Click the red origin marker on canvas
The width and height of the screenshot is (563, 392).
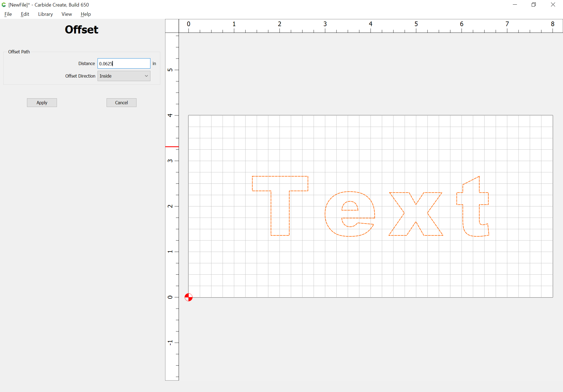click(188, 297)
